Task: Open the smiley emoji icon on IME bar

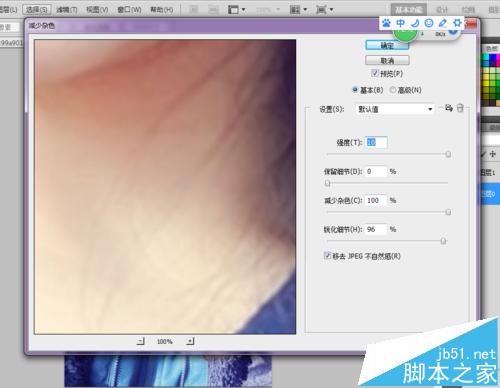Action: (429, 23)
